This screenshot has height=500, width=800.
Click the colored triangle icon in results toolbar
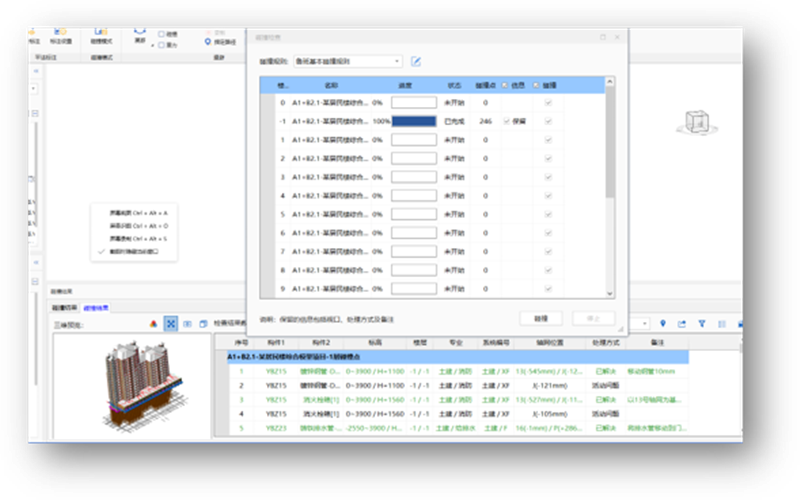click(153, 323)
